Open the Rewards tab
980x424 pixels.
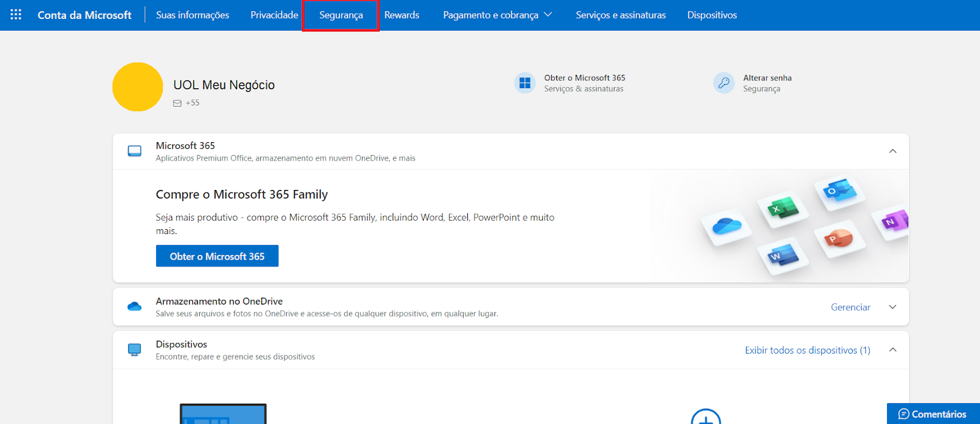tap(402, 15)
